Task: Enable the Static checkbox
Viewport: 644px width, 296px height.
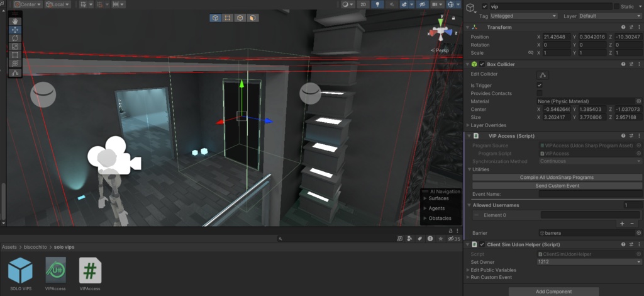Action: click(x=616, y=6)
